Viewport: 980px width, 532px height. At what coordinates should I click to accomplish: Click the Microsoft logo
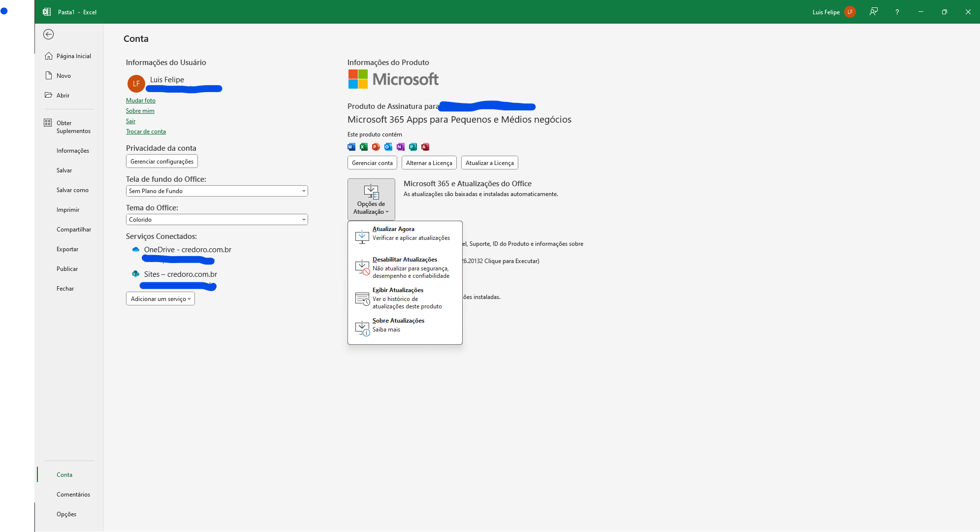pos(393,79)
